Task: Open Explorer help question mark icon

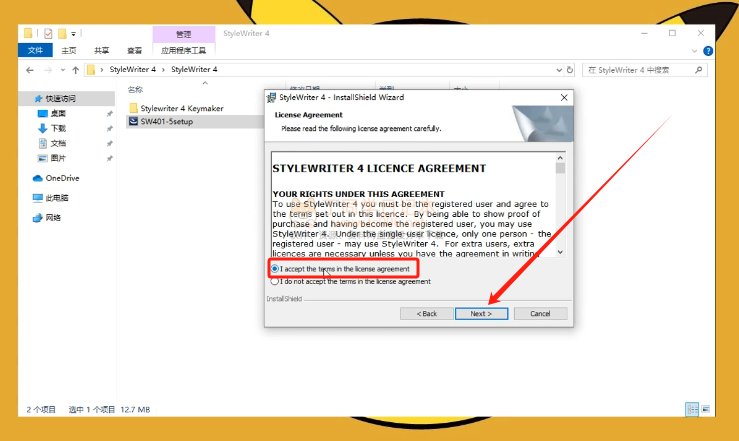Action: 708,51
